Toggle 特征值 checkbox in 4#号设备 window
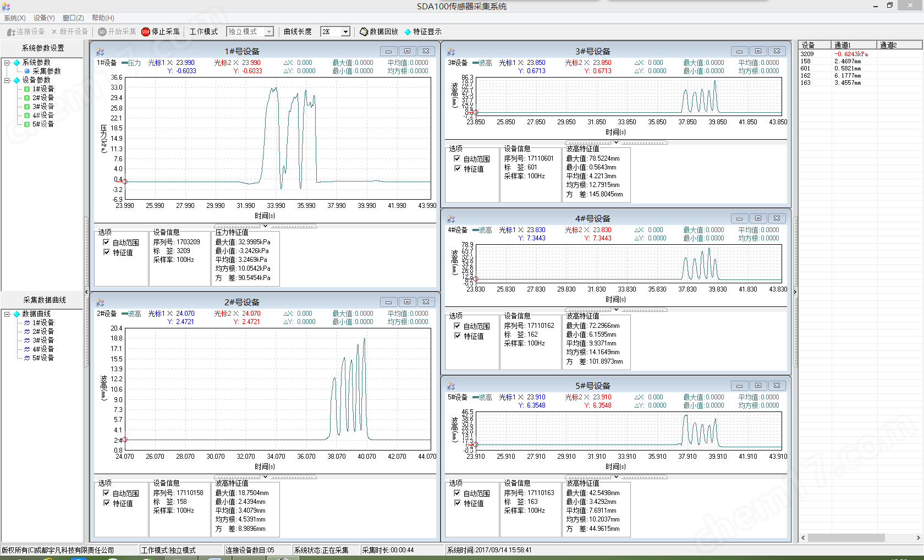 tap(457, 336)
